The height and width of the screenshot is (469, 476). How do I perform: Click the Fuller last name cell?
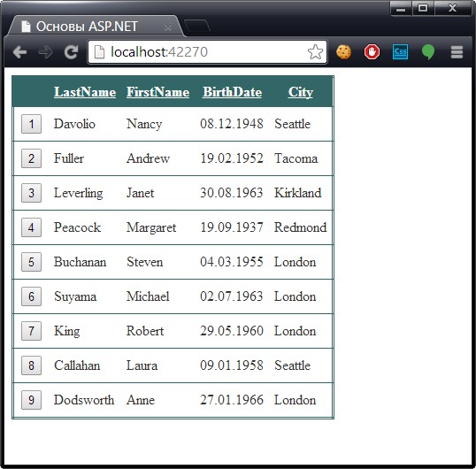69,158
